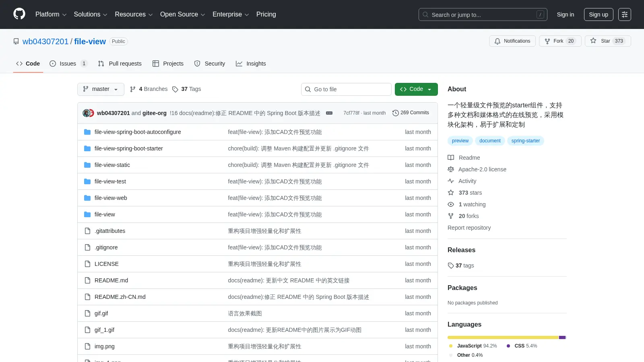Click the command palette icon button

[625, 14]
